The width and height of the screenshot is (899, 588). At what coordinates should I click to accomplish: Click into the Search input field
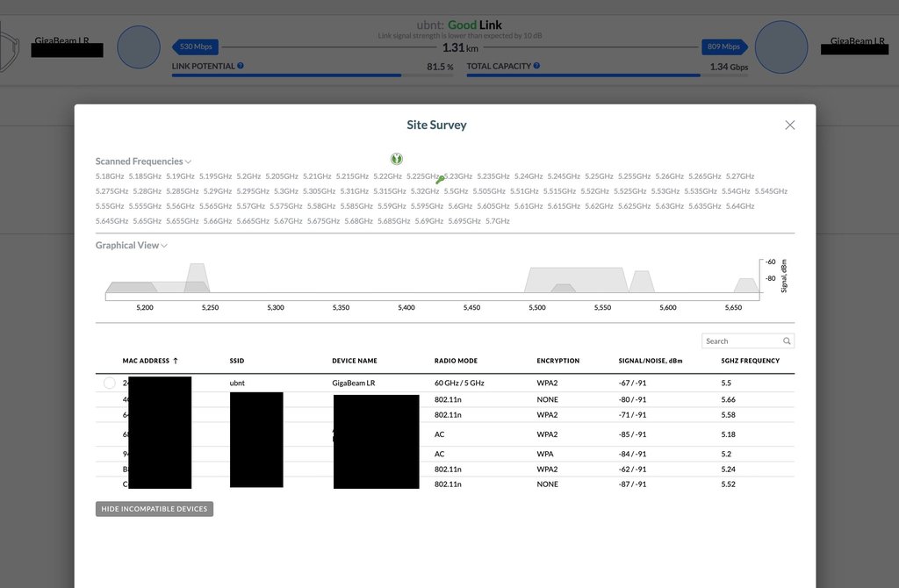coord(741,341)
